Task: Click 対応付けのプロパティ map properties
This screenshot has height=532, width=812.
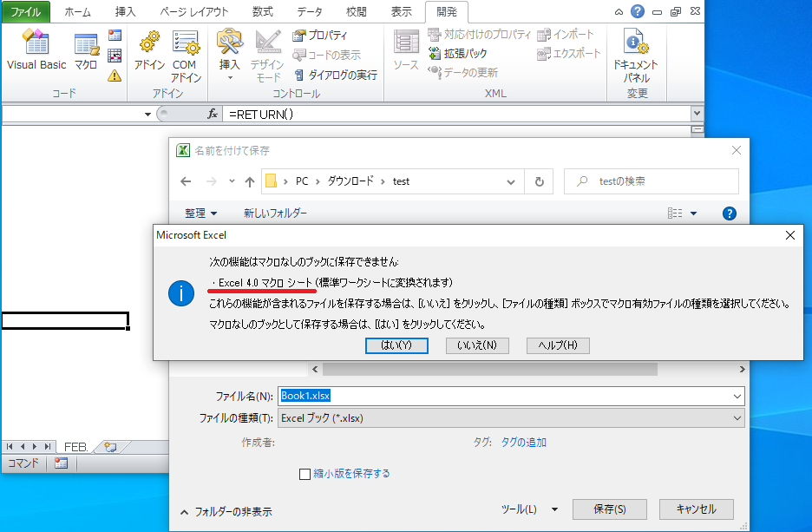Action: tap(480, 34)
